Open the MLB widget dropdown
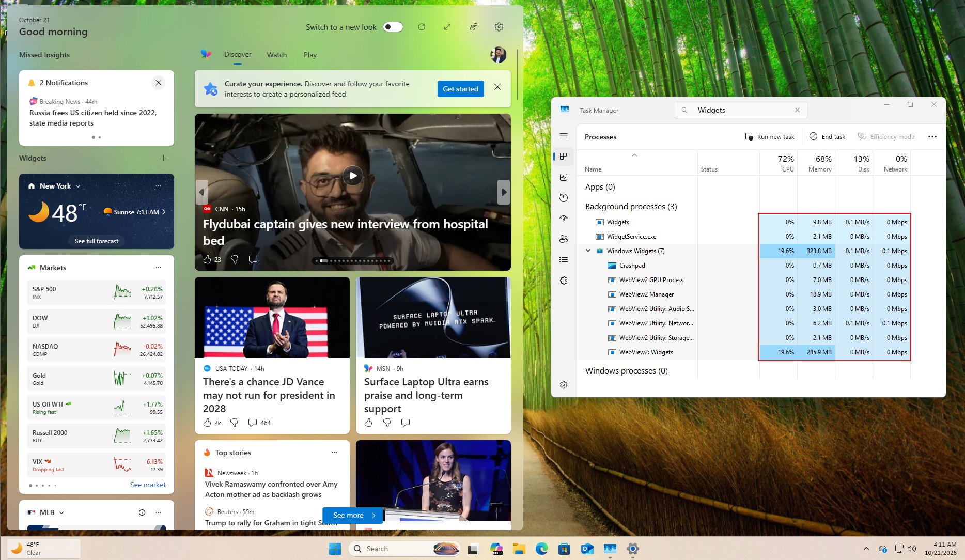Image resolution: width=965 pixels, height=560 pixels. pos(61,513)
